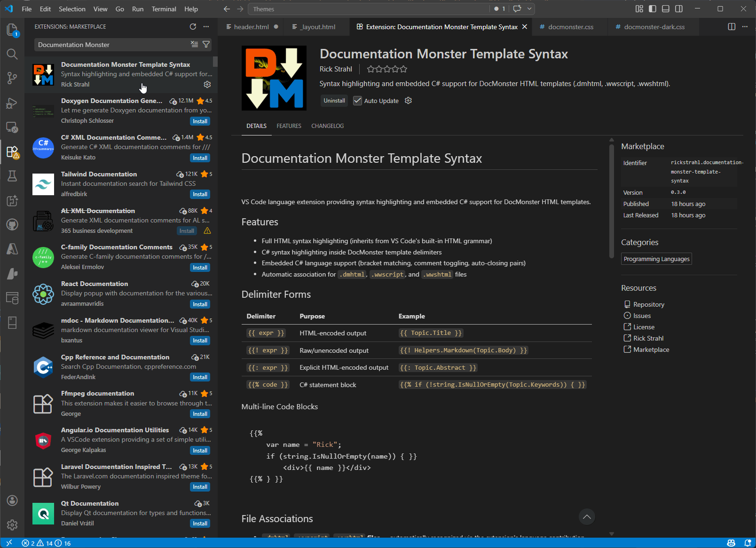Split the editor to the right
This screenshot has width=756, height=548.
(x=732, y=27)
